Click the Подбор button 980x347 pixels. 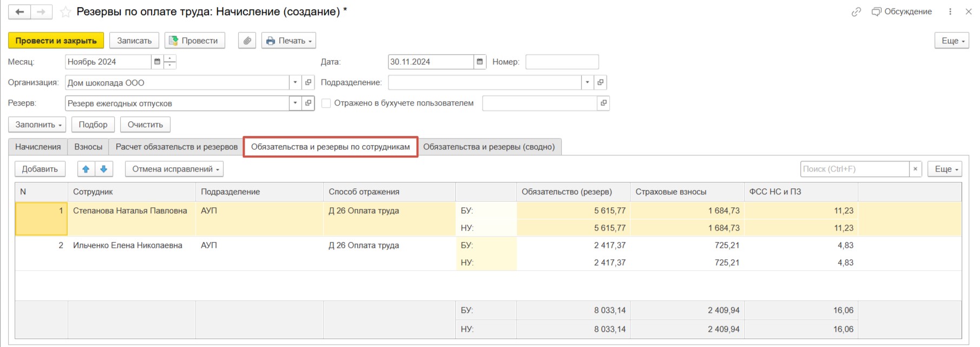(x=93, y=125)
